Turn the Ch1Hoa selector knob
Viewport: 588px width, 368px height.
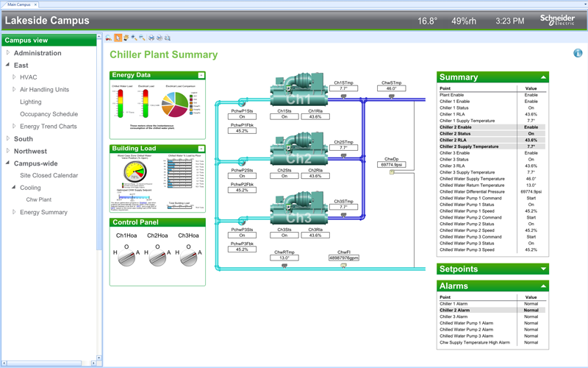126,257
